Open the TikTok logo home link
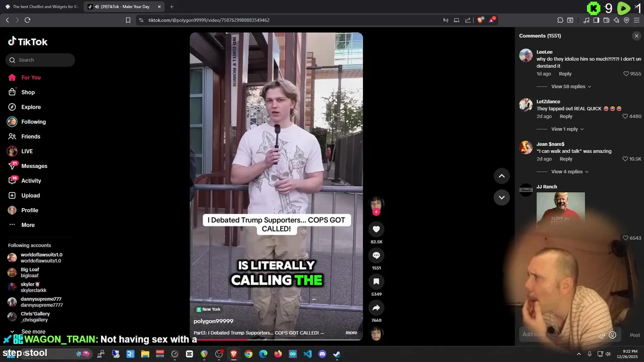The height and width of the screenshot is (362, 644). coord(28,42)
